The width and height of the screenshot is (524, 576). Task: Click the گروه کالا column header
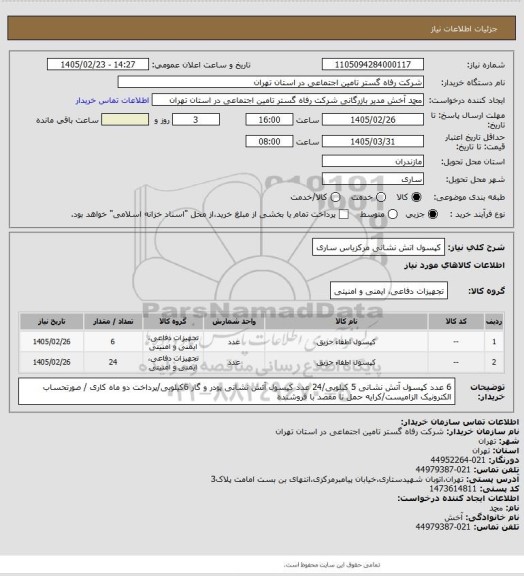click(173, 322)
